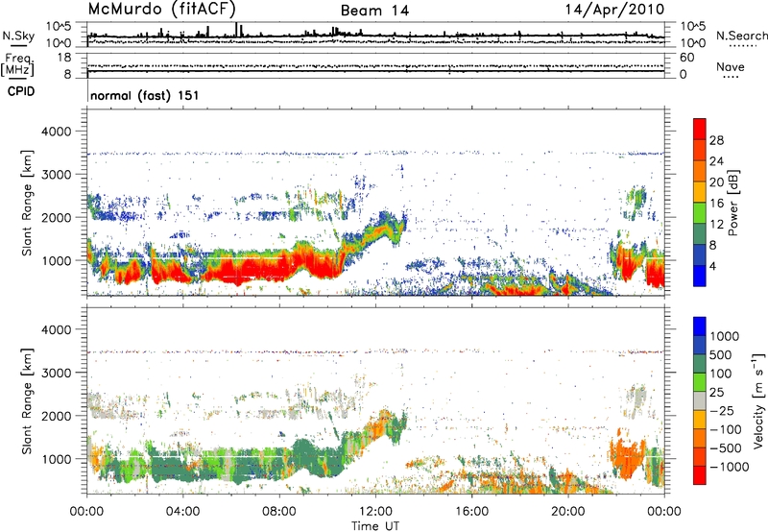Click the "McMurdo (fitACF)" plot title
This screenshot has width=768, height=532.
click(x=162, y=10)
